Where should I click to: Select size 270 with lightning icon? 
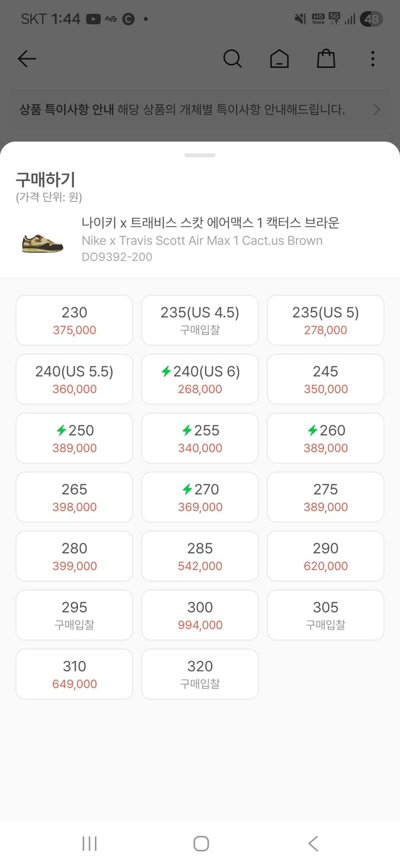click(x=200, y=498)
